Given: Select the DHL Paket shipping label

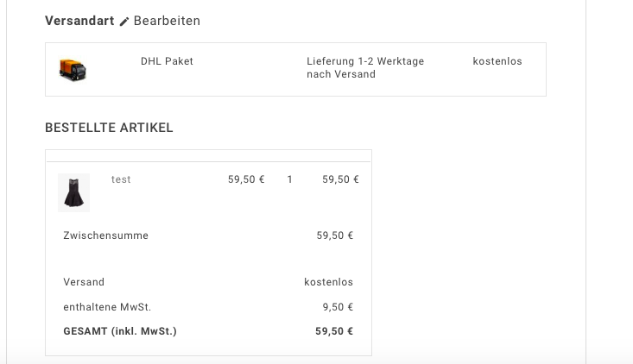Looking at the screenshot, I should 167,61.
